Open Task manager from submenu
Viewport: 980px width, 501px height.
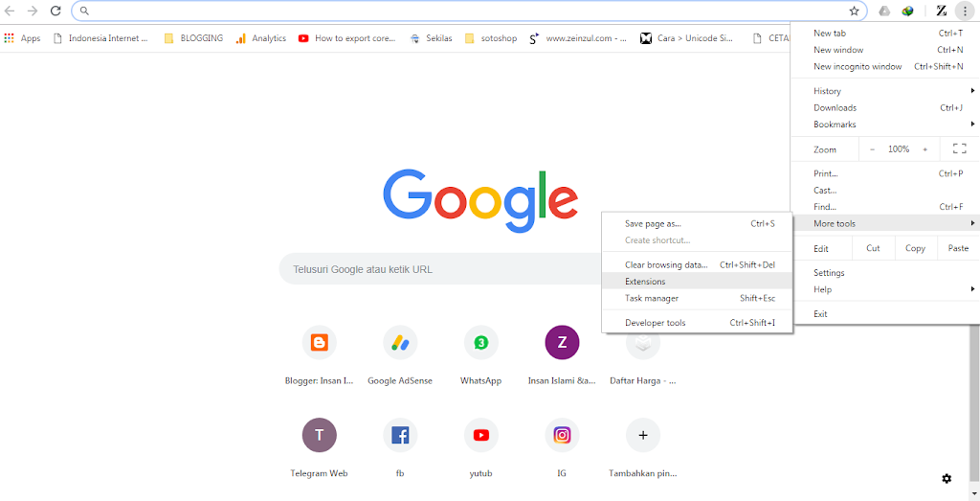click(x=697, y=298)
